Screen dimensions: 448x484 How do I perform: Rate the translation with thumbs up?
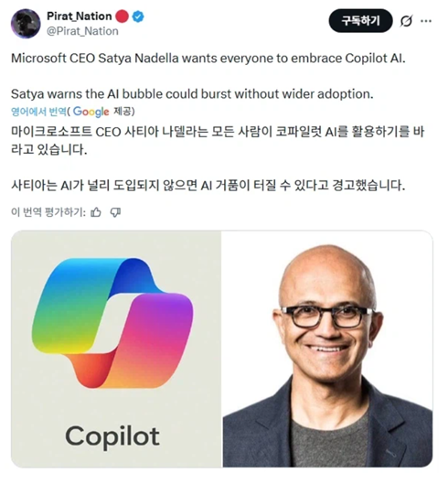click(96, 212)
